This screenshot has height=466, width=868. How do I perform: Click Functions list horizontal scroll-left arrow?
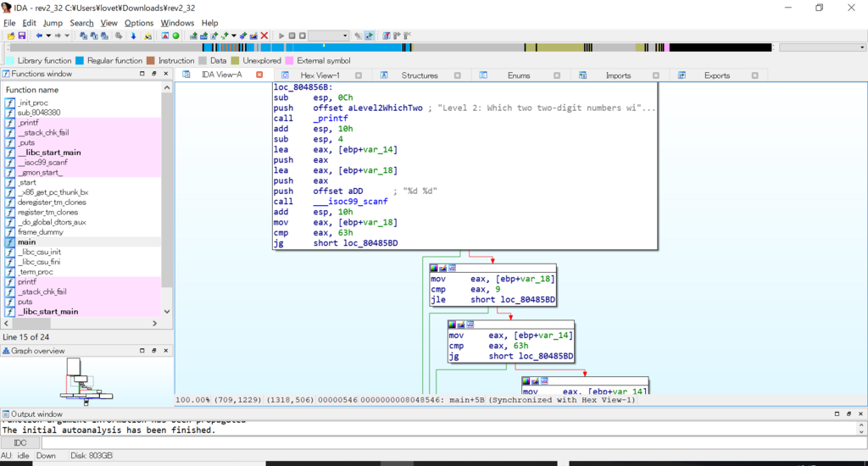click(x=7, y=323)
